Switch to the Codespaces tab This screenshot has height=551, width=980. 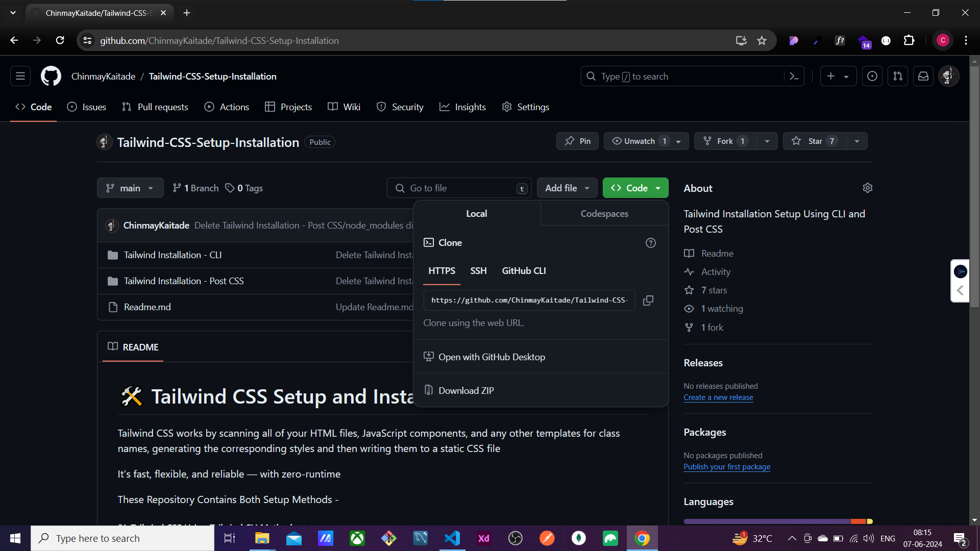point(604,214)
